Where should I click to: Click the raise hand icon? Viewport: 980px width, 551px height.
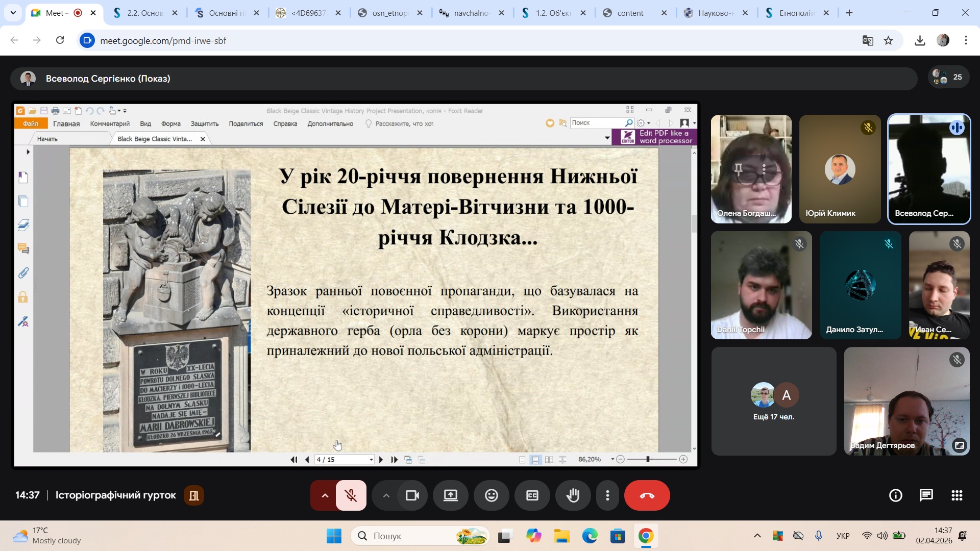[573, 495]
